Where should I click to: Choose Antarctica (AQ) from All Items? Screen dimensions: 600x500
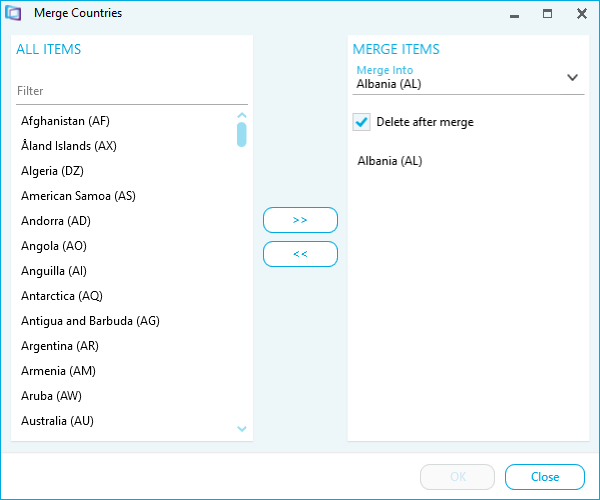pyautogui.click(x=62, y=296)
